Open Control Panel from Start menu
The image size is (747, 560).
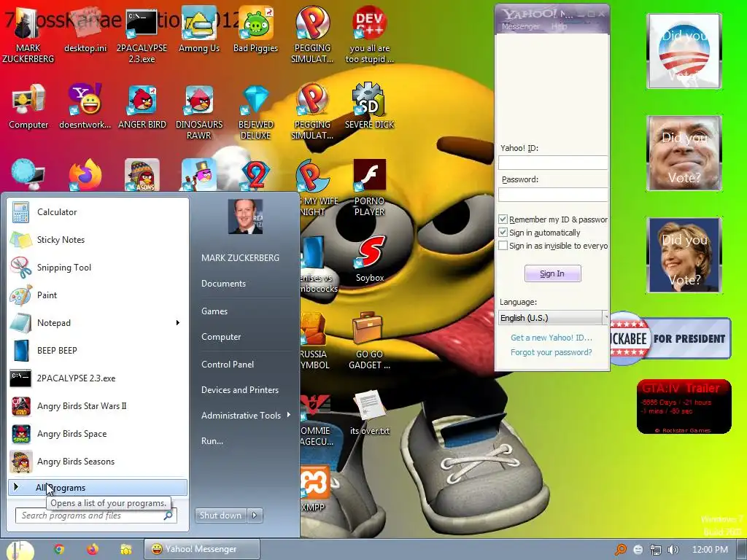[x=228, y=365]
